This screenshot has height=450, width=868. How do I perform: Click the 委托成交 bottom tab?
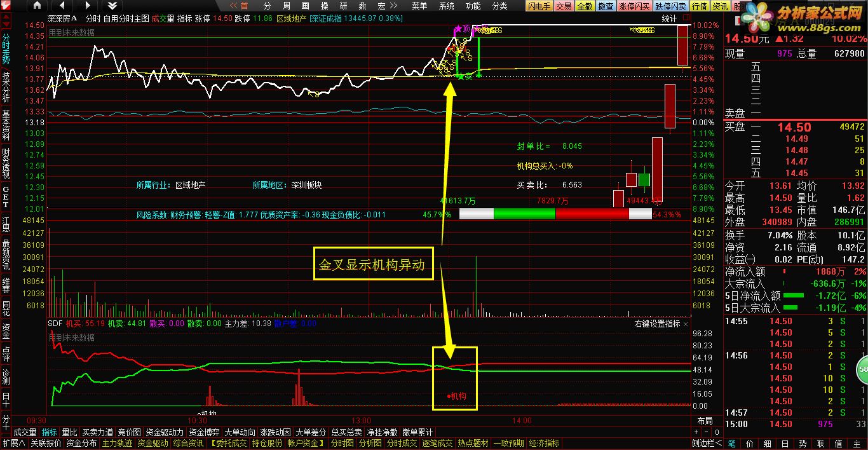(x=228, y=443)
